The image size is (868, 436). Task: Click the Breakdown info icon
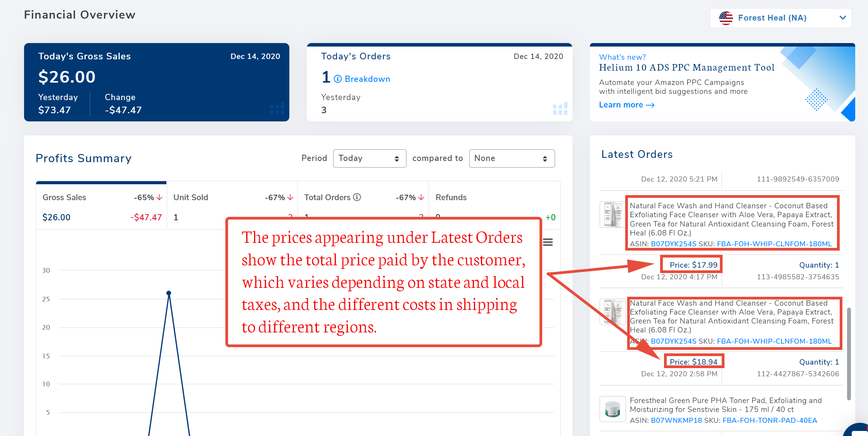click(338, 79)
